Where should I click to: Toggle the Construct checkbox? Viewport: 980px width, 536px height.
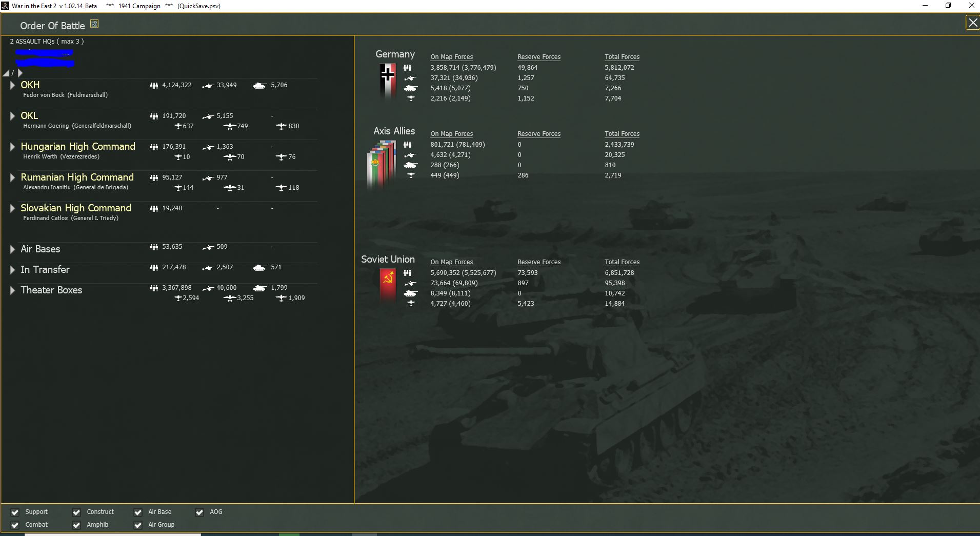pos(76,512)
